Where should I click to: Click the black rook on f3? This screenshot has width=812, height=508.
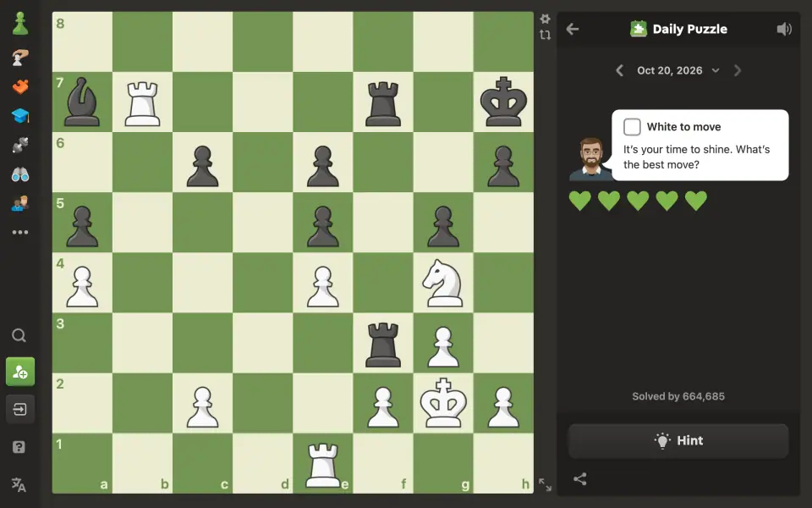click(383, 345)
